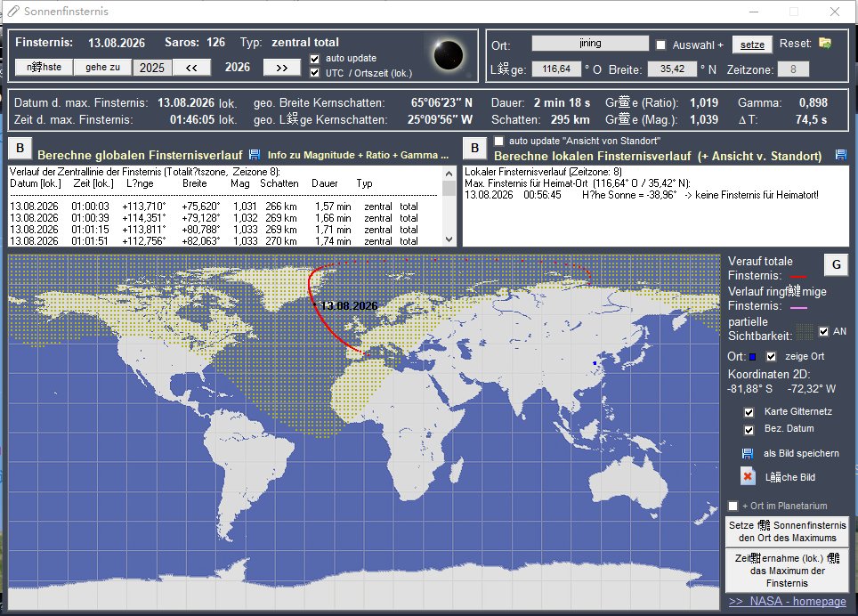The height and width of the screenshot is (616, 858).
Task: Click the Zeitzone field showing 8
Action: 793,69
